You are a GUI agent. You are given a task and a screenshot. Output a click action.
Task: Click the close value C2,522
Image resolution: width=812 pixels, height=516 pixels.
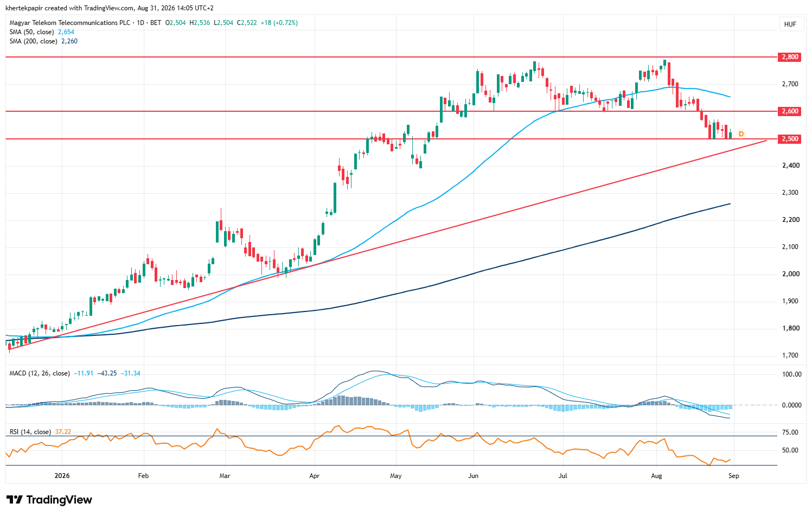click(x=247, y=23)
